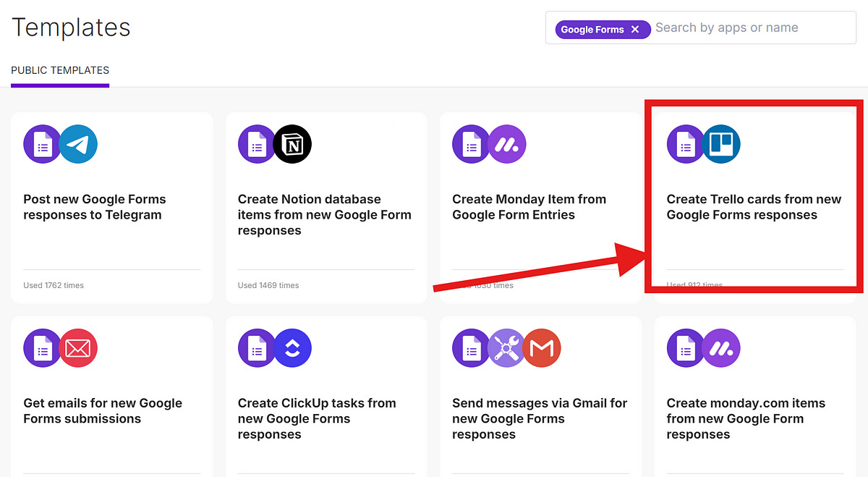
Task: Click tools wrench icon on Gmail messages card
Action: point(506,348)
